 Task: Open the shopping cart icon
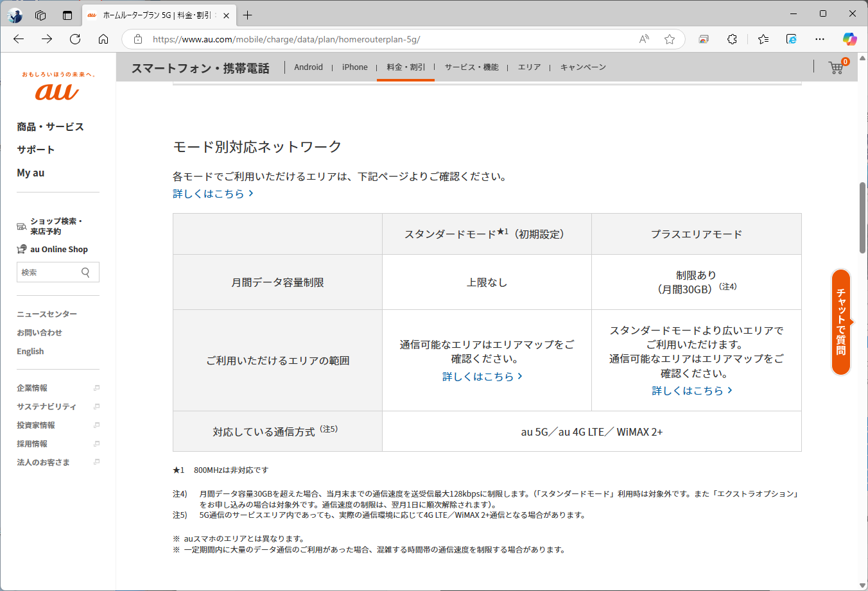tap(835, 67)
